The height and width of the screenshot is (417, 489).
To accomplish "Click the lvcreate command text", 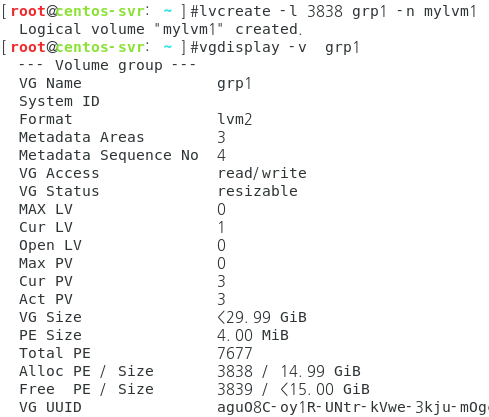I will [338, 12].
